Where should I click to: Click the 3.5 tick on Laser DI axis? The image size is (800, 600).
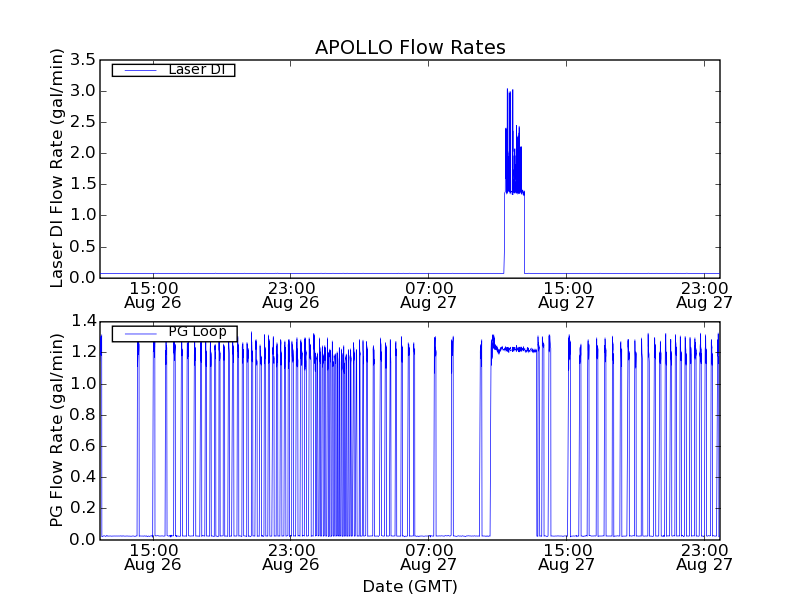tap(83, 60)
